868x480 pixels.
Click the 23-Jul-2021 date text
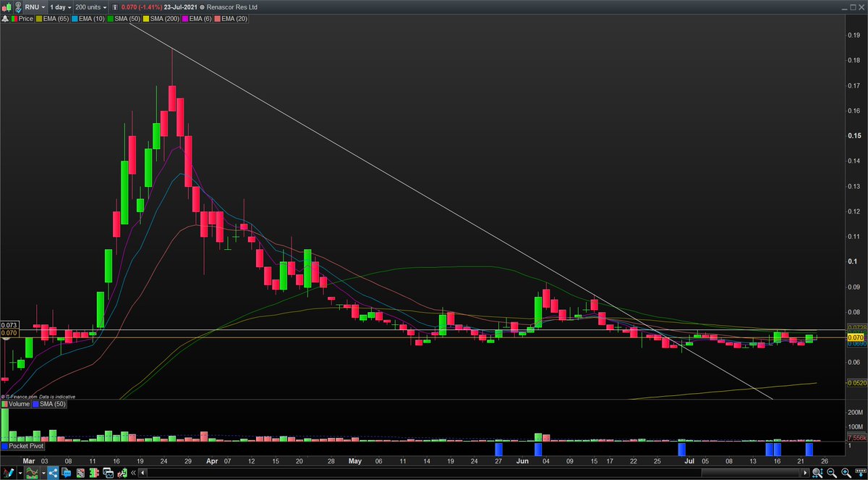(179, 7)
